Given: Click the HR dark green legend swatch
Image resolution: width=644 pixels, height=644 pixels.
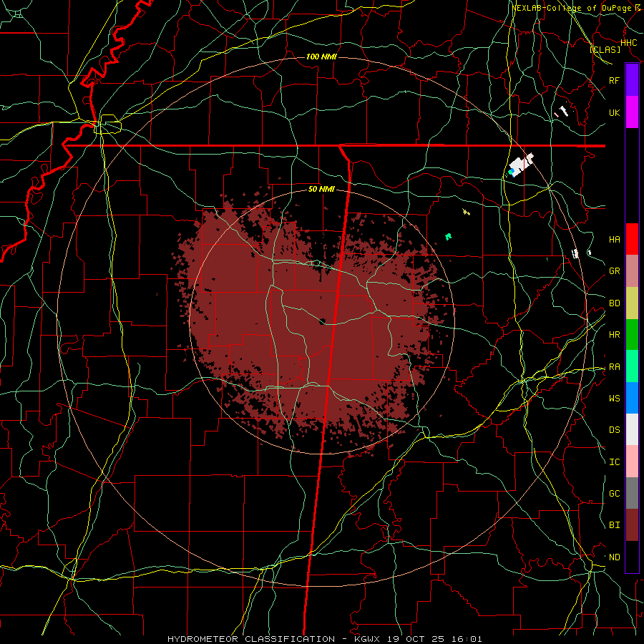Looking at the screenshot, I should (x=632, y=335).
